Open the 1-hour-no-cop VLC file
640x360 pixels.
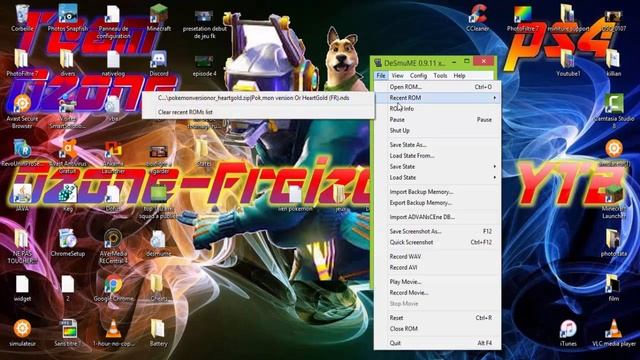113,333
